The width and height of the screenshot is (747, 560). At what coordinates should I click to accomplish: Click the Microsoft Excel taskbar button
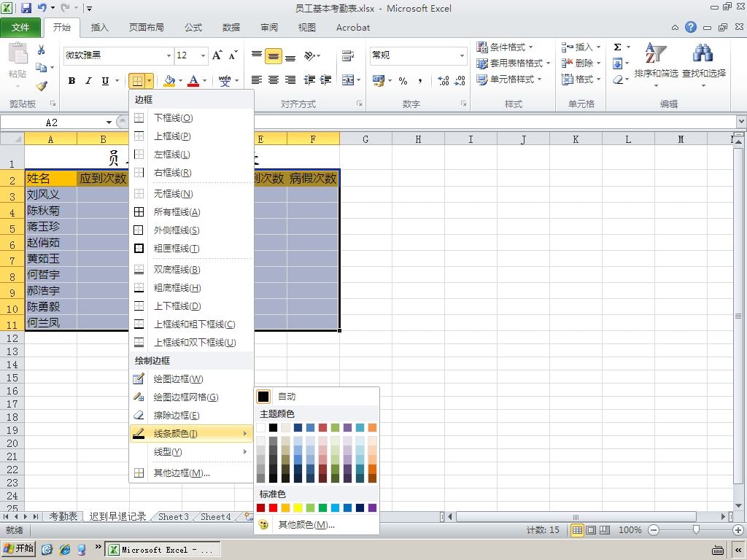click(x=163, y=550)
